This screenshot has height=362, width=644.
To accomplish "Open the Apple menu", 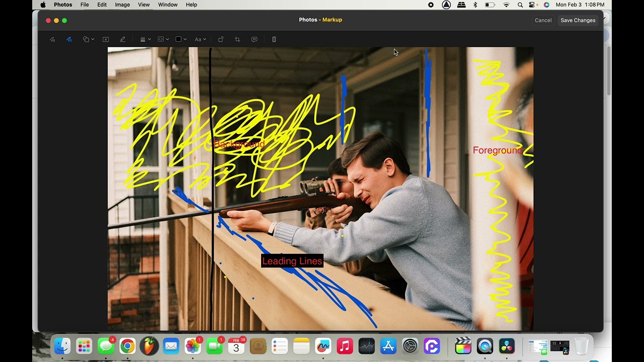I will coord(43,5).
